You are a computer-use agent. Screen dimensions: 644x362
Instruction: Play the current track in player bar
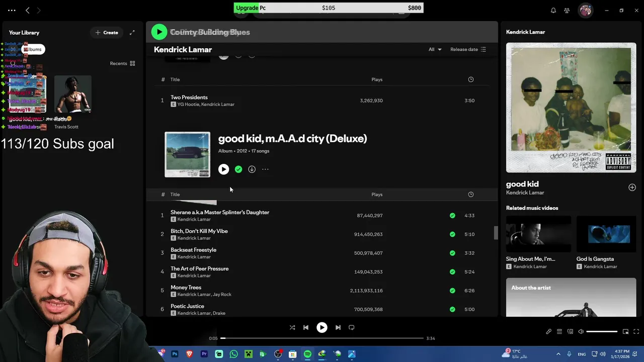tap(322, 327)
